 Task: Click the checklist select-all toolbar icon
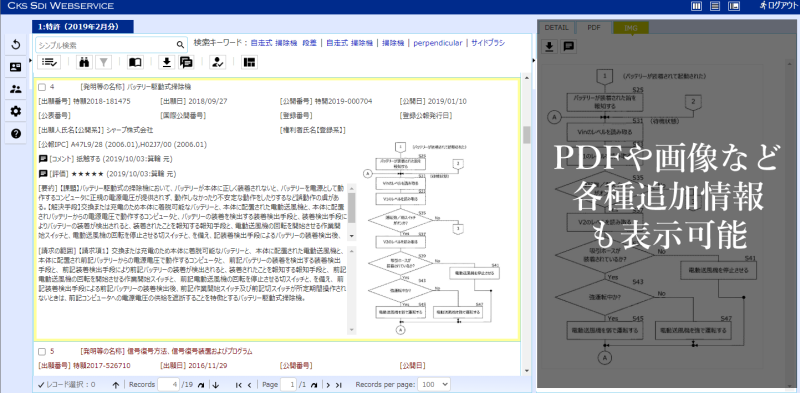coord(49,62)
